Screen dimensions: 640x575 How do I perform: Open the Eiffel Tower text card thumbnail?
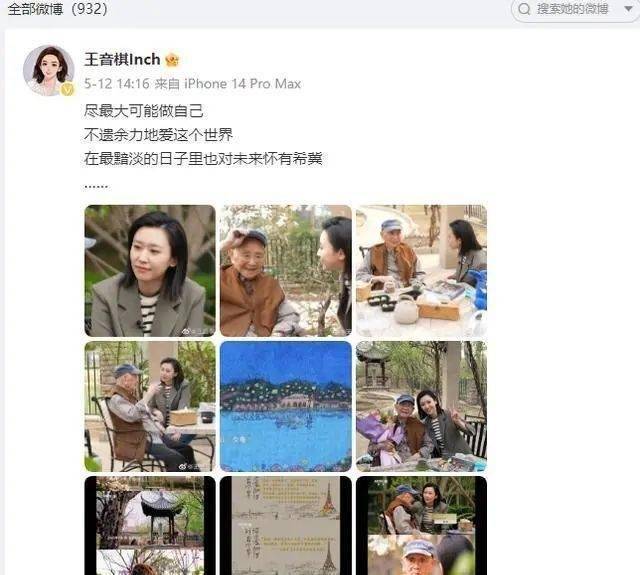point(286,526)
